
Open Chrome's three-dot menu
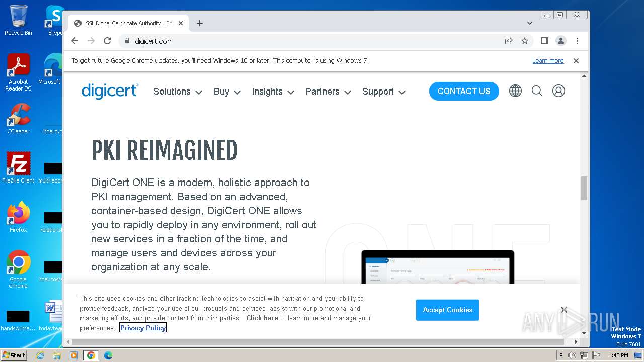577,41
